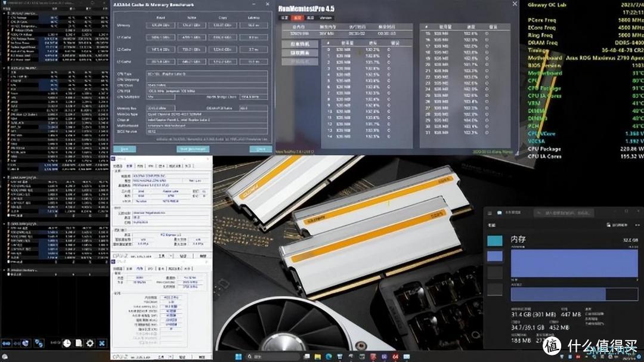This screenshot has width=644, height=362.
Task: Switch to SPD tab in lower CPU-Z window
Action: click(150, 268)
